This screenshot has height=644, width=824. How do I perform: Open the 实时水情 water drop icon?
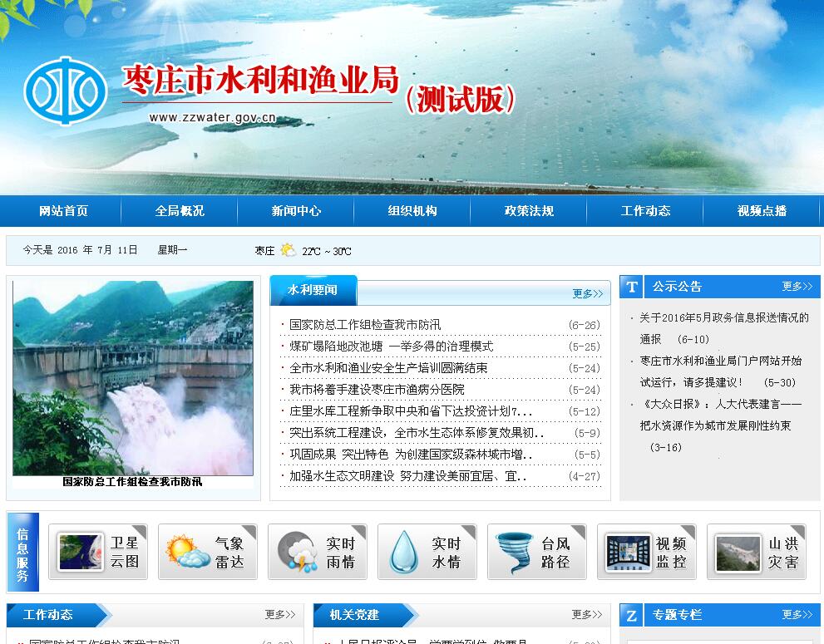404,553
